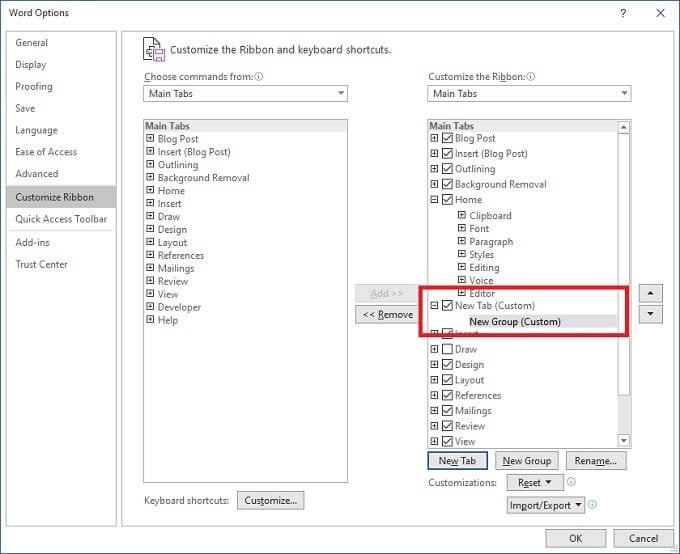This screenshot has height=554, width=680.
Task: Click the Help question mark icon
Action: pos(623,13)
